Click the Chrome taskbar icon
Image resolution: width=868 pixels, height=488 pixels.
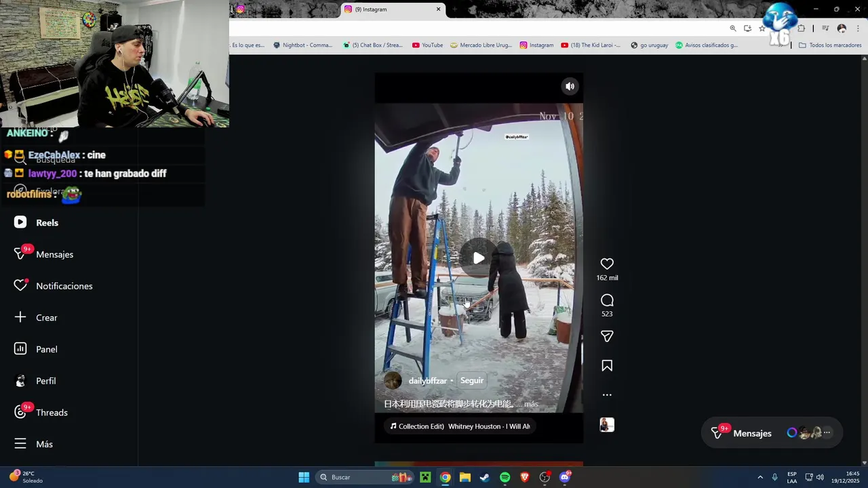point(445,477)
